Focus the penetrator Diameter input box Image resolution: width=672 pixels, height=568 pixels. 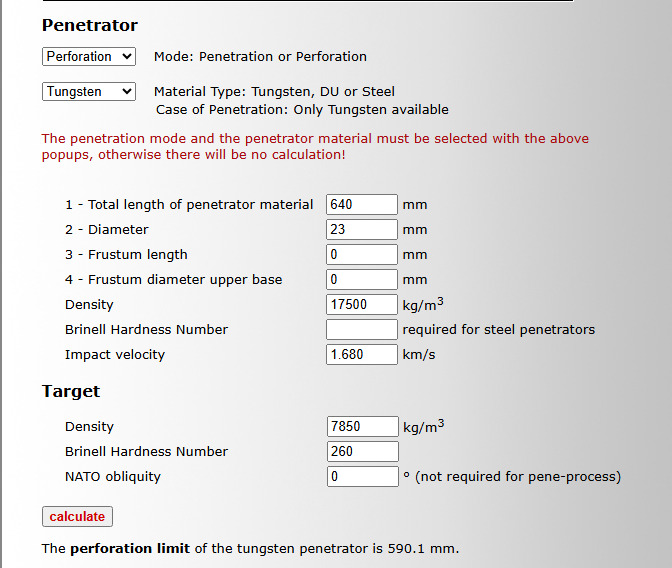click(x=362, y=230)
